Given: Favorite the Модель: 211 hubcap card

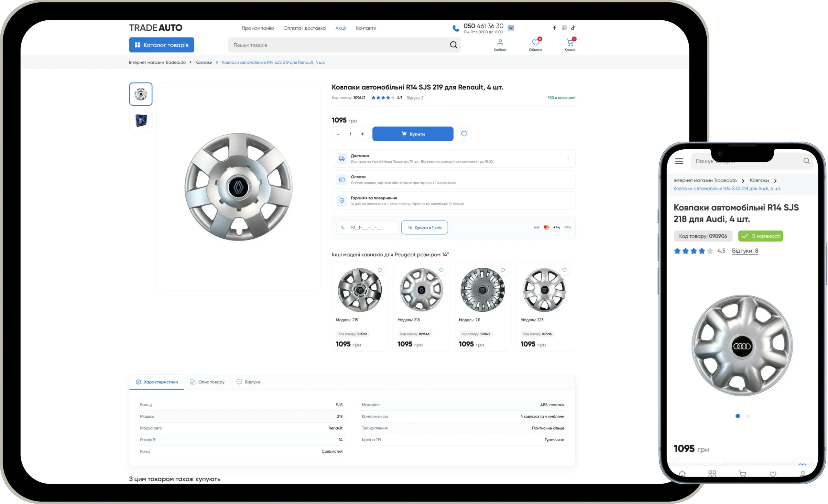Looking at the screenshot, I should (x=503, y=270).
